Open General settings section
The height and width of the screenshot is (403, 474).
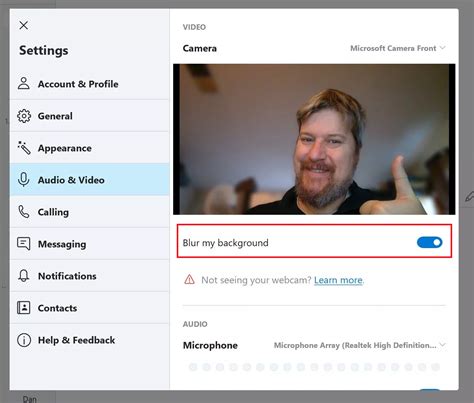(x=90, y=116)
